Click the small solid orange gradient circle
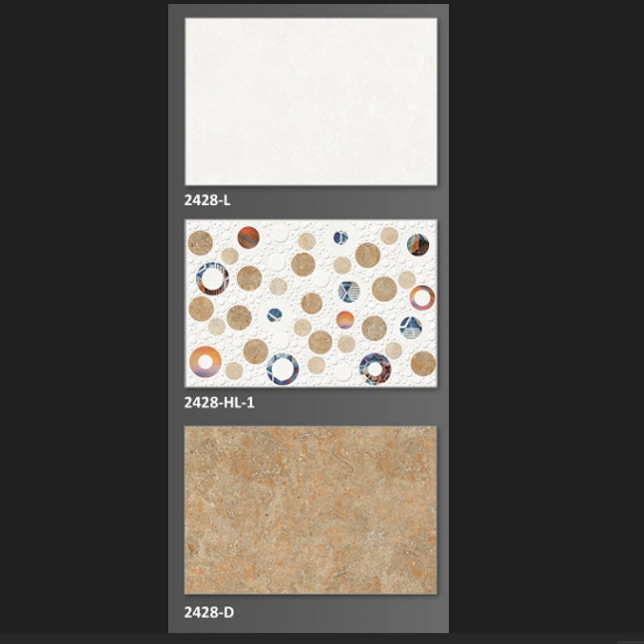Image resolution: width=644 pixels, height=644 pixels. [x=344, y=320]
